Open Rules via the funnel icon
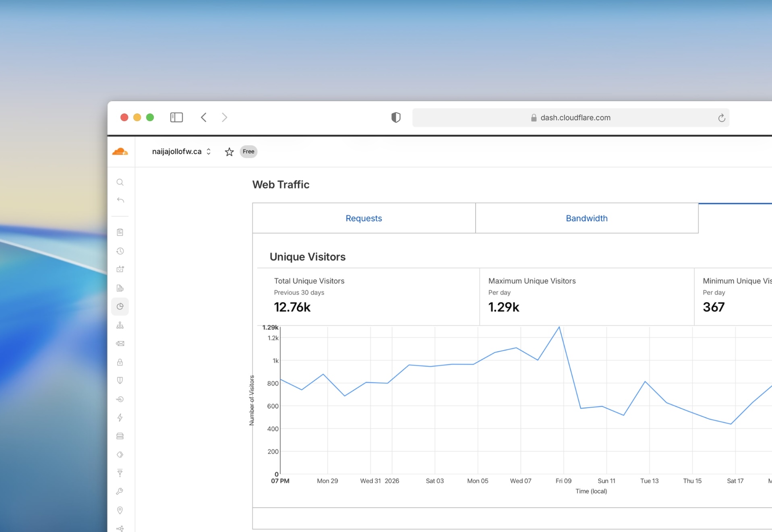This screenshot has height=532, width=772. [x=120, y=472]
